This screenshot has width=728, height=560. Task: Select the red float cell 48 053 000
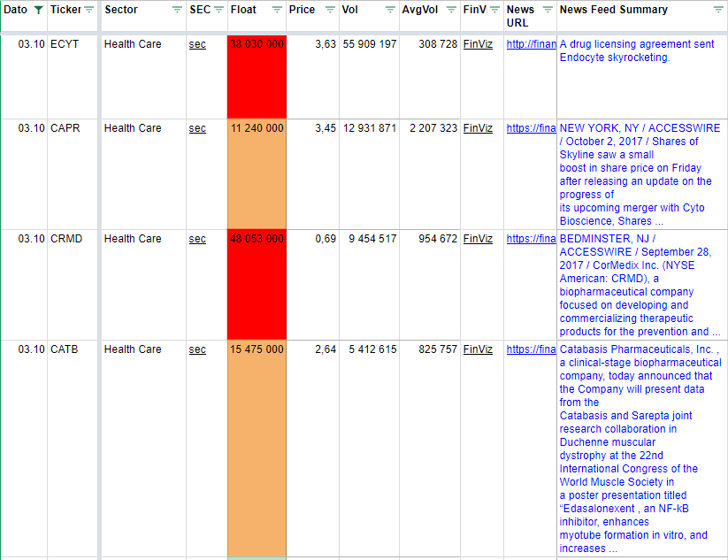click(257, 285)
